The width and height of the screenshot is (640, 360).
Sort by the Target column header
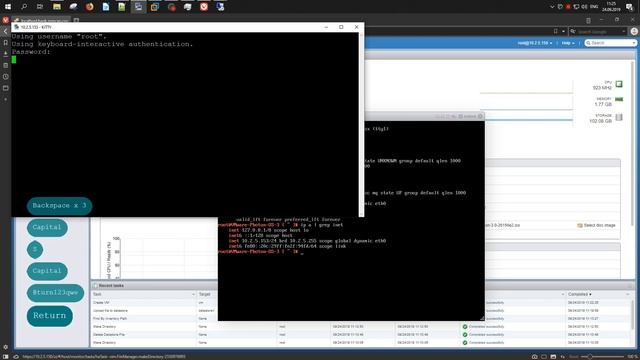coord(204,294)
